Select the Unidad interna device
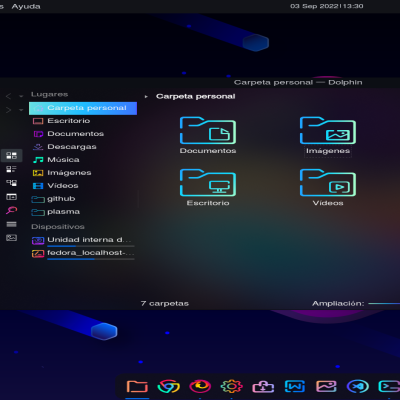 click(x=83, y=240)
